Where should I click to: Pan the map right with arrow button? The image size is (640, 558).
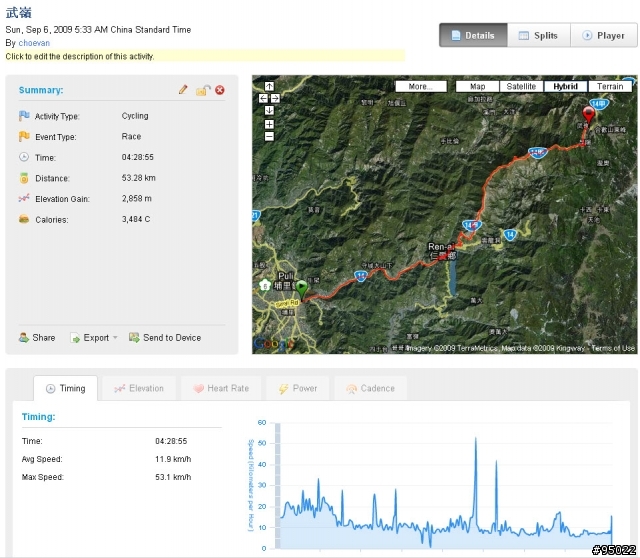(276, 98)
